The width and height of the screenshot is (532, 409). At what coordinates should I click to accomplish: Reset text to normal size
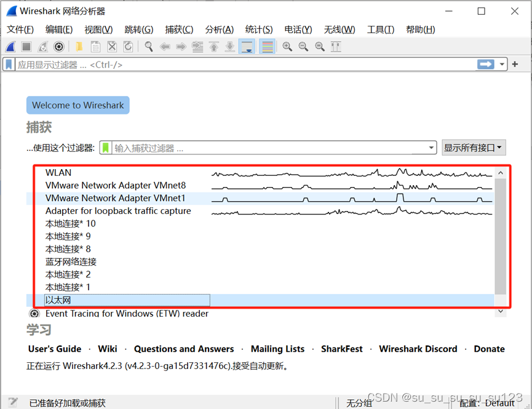[320, 47]
